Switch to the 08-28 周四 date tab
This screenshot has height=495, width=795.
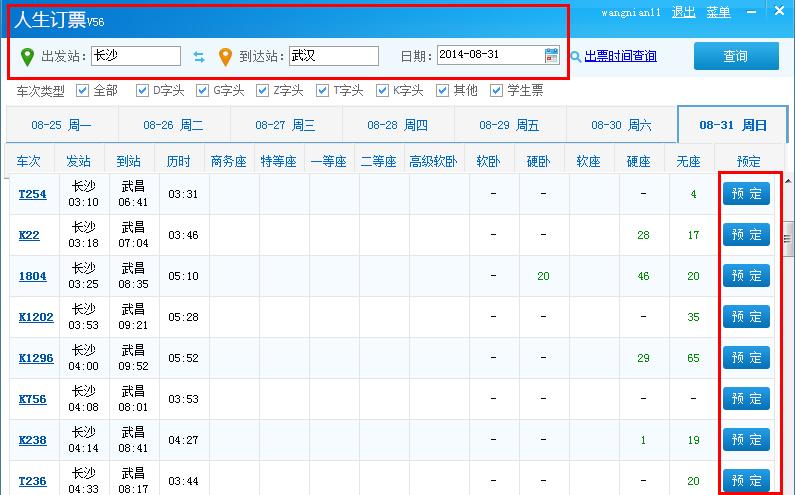click(x=397, y=126)
